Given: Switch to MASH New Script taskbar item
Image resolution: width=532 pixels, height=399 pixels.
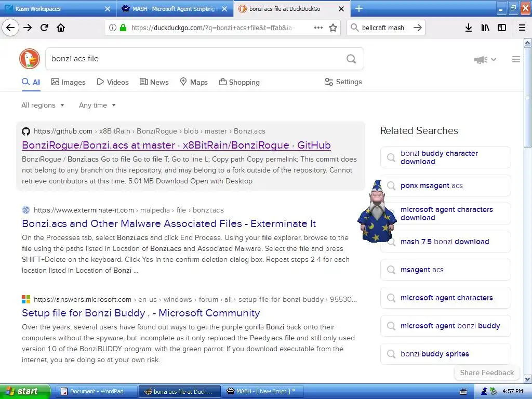Looking at the screenshot, I should 262,391.
